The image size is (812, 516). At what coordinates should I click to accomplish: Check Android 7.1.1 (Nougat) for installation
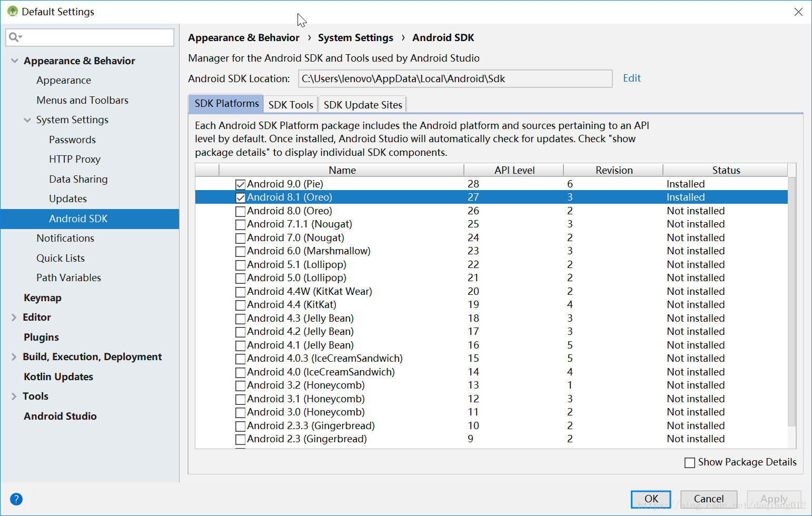coord(241,224)
